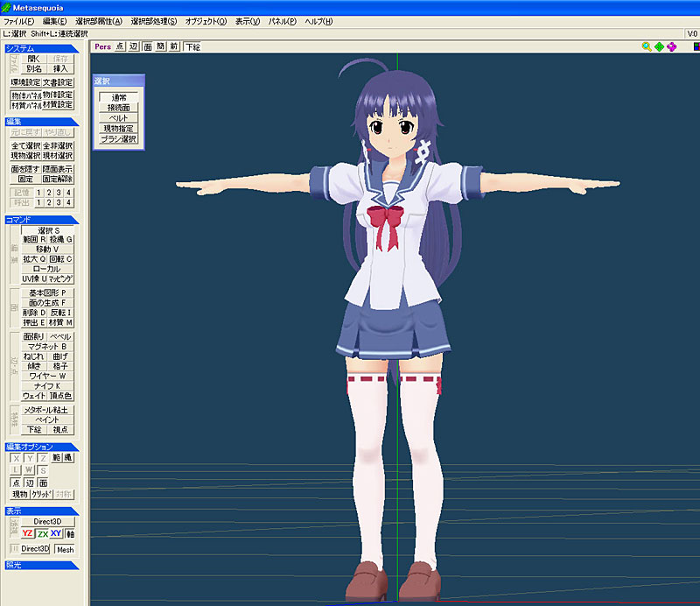
Task: Open the ファイル(F) menu
Action: (19, 21)
